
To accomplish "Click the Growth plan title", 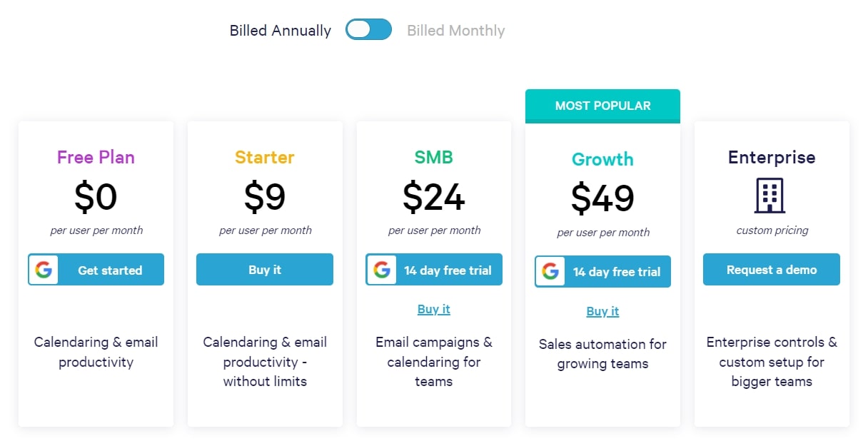I will click(x=602, y=160).
